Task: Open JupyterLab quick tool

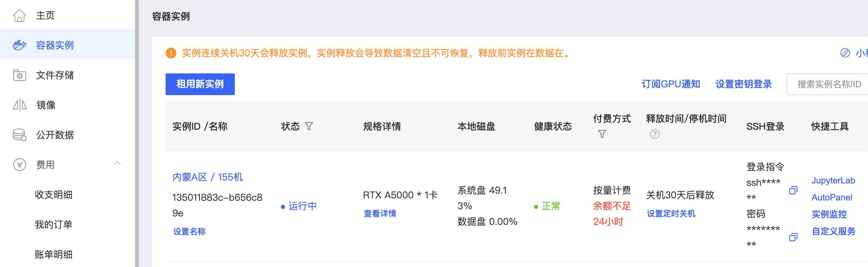Action: click(x=833, y=180)
